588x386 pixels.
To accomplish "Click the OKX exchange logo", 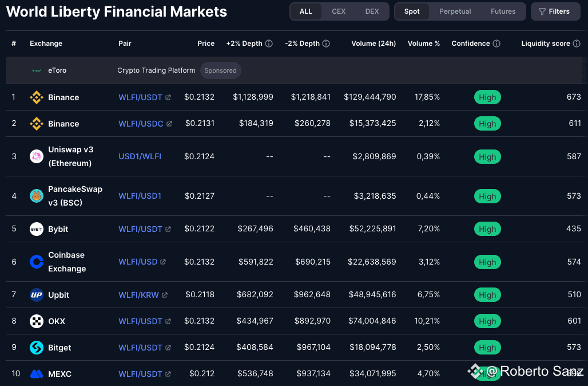I will pyautogui.click(x=37, y=321).
